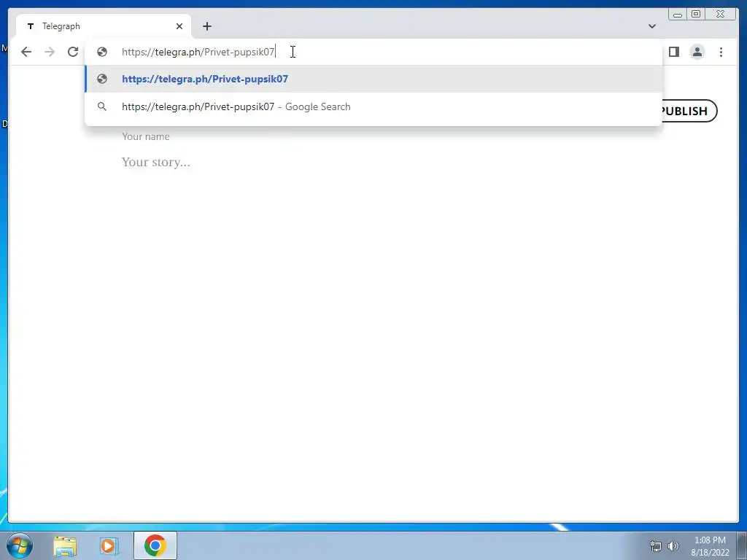Expand the tab search chevron
The image size is (747, 560).
[651, 26]
